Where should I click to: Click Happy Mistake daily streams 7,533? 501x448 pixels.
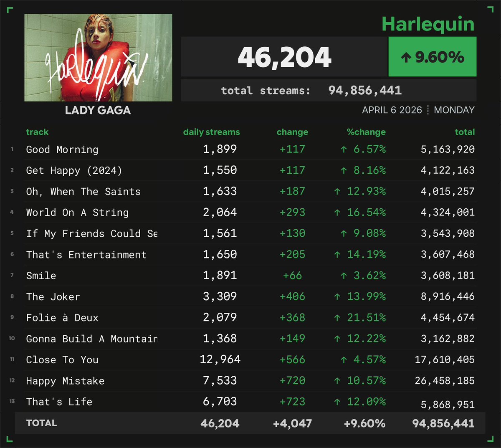pyautogui.click(x=220, y=380)
